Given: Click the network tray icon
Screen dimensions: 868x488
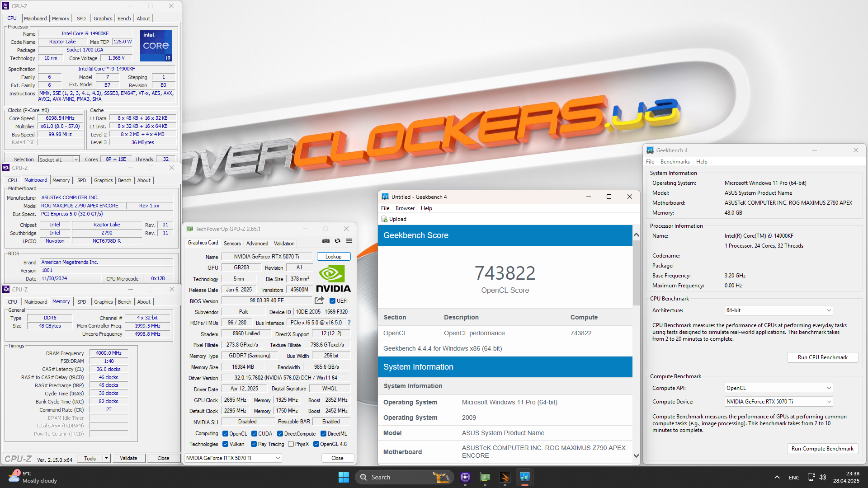Looking at the screenshot, I should [x=811, y=477].
